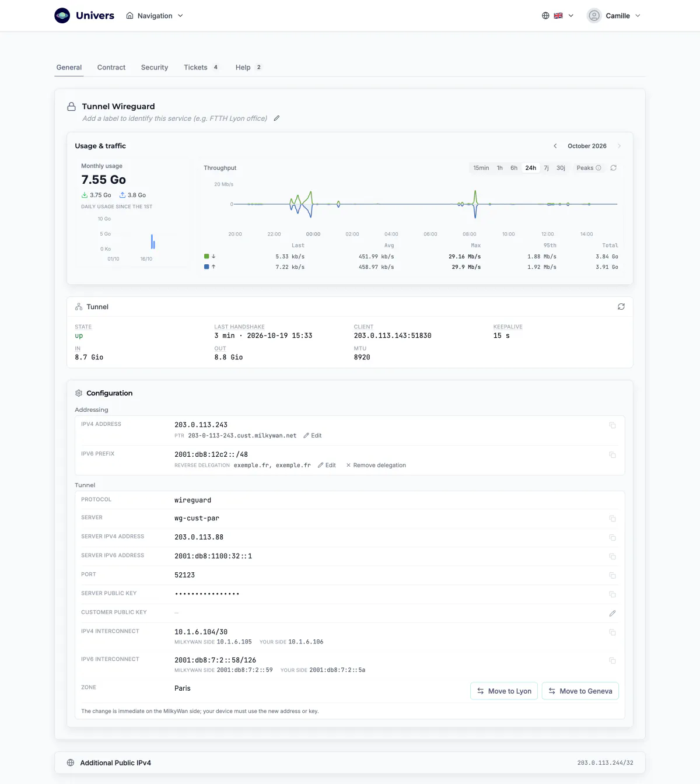This screenshot has width=700, height=784.
Task: Switch to the Contract tab
Action: [111, 68]
